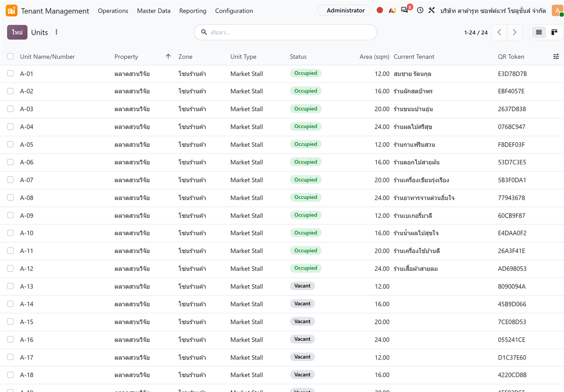Tick the checkbox for unit A-05
Viewport: 564px width, 392px height.
pyautogui.click(x=10, y=145)
